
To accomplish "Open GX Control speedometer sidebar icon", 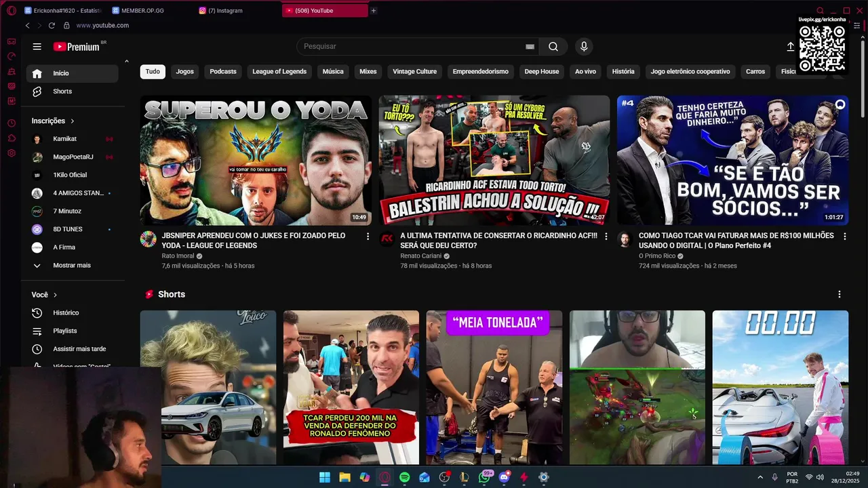I will [x=12, y=56].
